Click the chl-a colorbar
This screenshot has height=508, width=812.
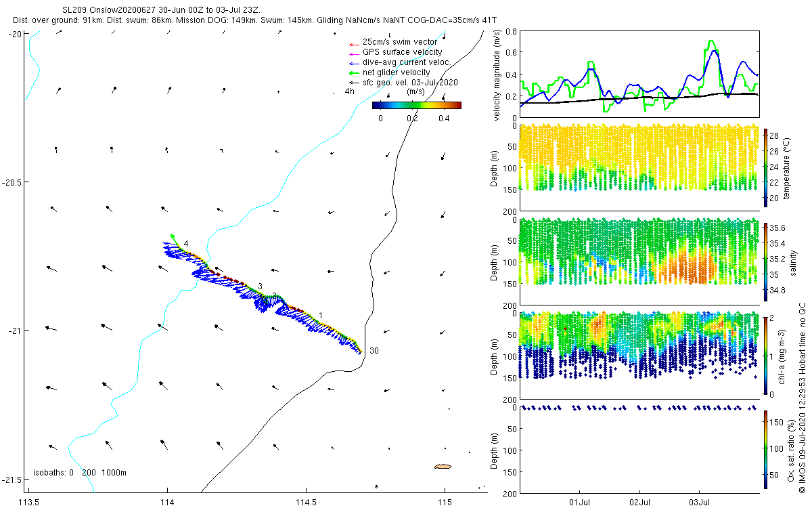click(x=765, y=356)
